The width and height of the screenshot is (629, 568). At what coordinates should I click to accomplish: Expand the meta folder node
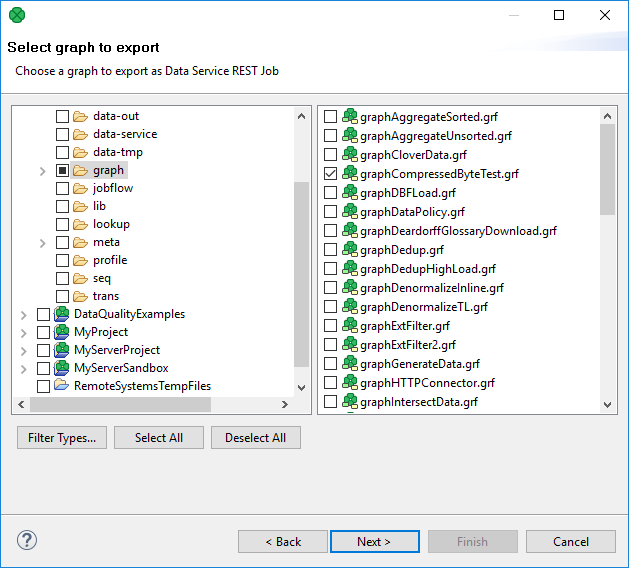pos(42,243)
